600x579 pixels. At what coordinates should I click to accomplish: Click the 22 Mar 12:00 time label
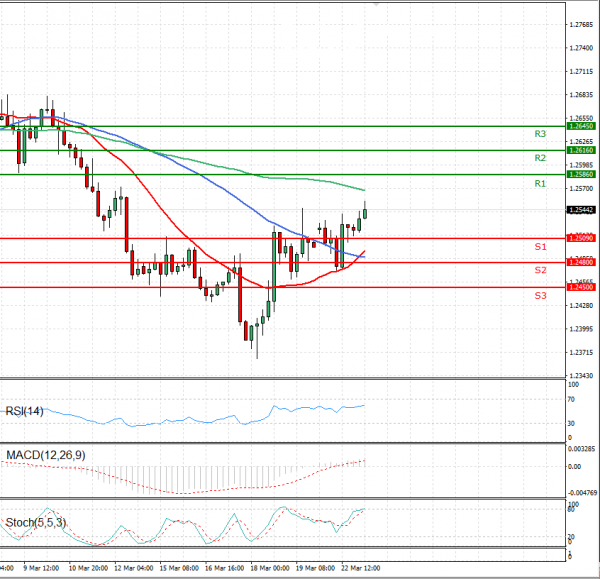(x=361, y=568)
